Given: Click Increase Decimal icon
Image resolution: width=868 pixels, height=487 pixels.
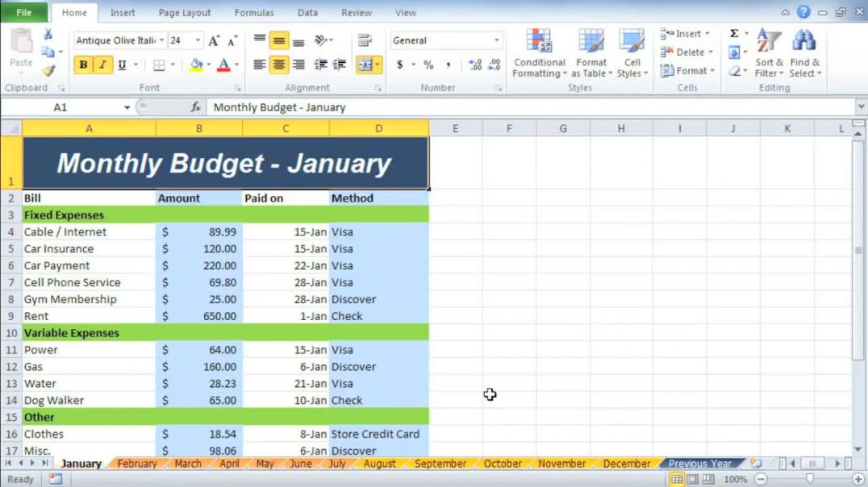Looking at the screenshot, I should pos(475,65).
